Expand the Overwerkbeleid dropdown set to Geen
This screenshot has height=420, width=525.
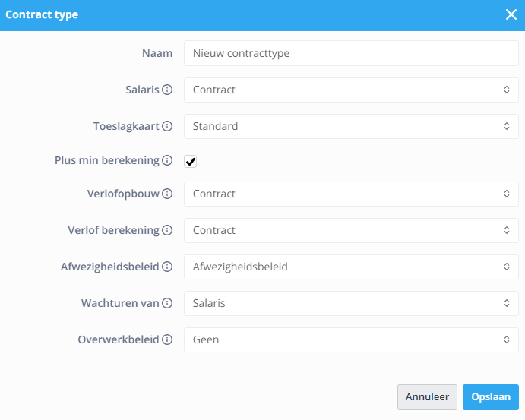[351, 340]
